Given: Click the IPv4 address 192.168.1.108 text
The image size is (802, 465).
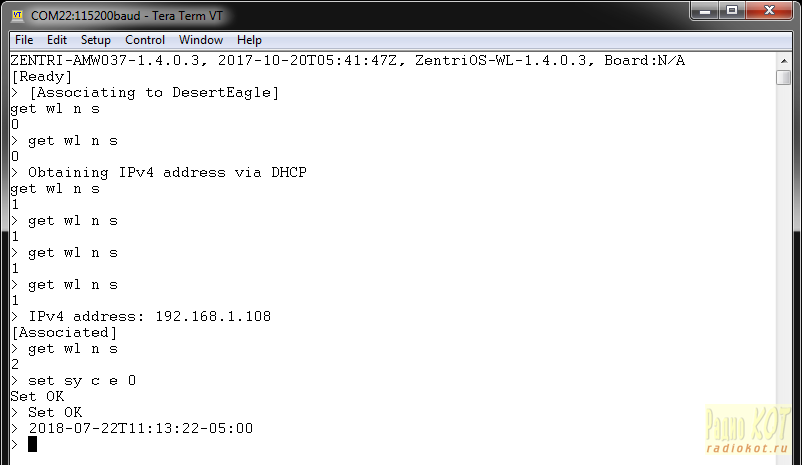Looking at the screenshot, I should (213, 316).
